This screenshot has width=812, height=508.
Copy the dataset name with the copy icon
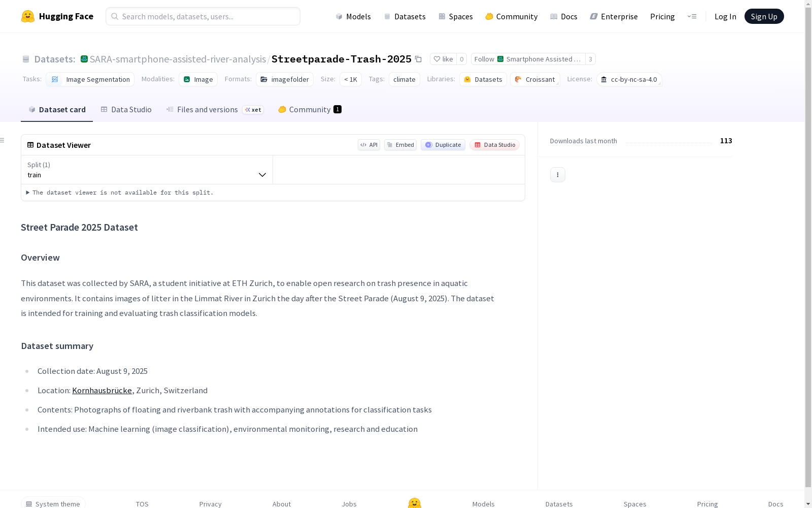click(418, 59)
